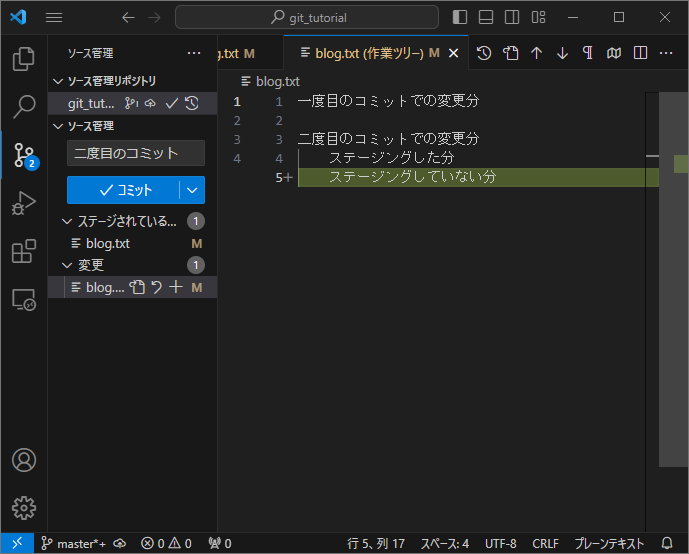Collapse the ソース管理 section header
The image size is (689, 554).
point(132,126)
